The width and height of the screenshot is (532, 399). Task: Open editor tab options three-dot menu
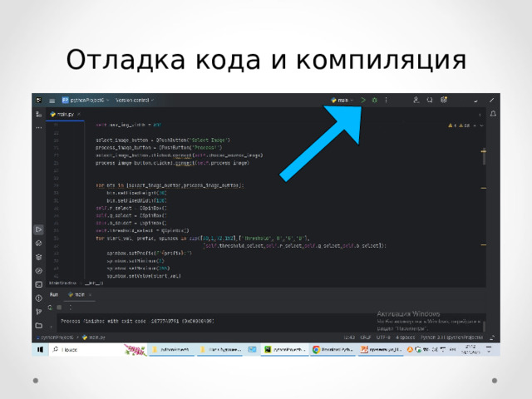(x=480, y=115)
